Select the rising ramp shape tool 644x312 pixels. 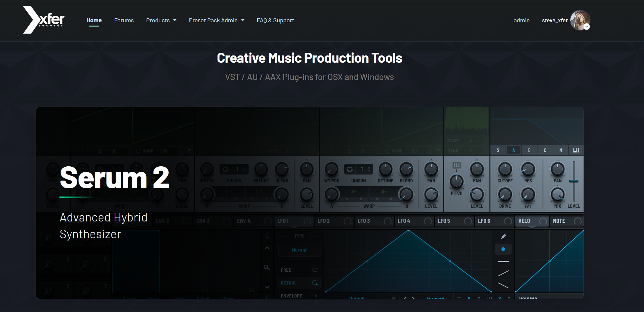pos(503,273)
